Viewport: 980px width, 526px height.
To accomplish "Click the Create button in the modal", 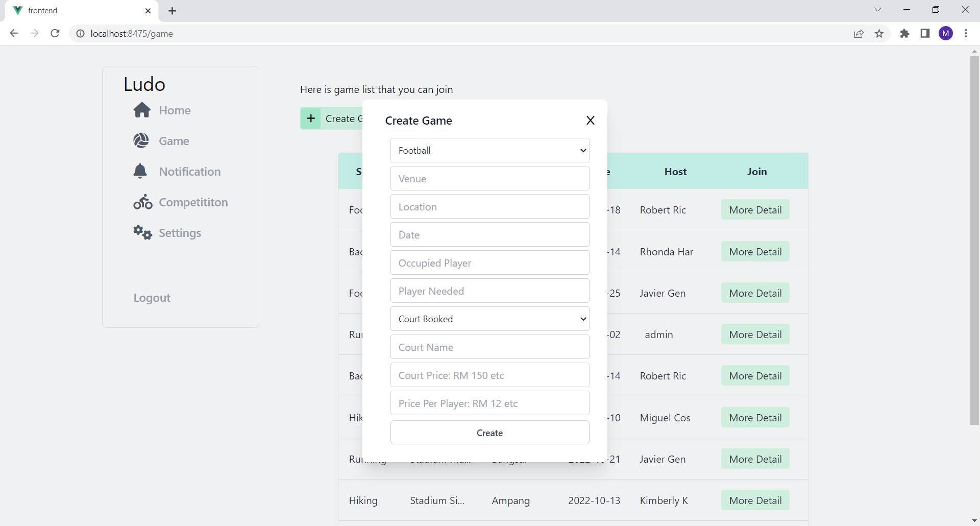I will coord(489,433).
